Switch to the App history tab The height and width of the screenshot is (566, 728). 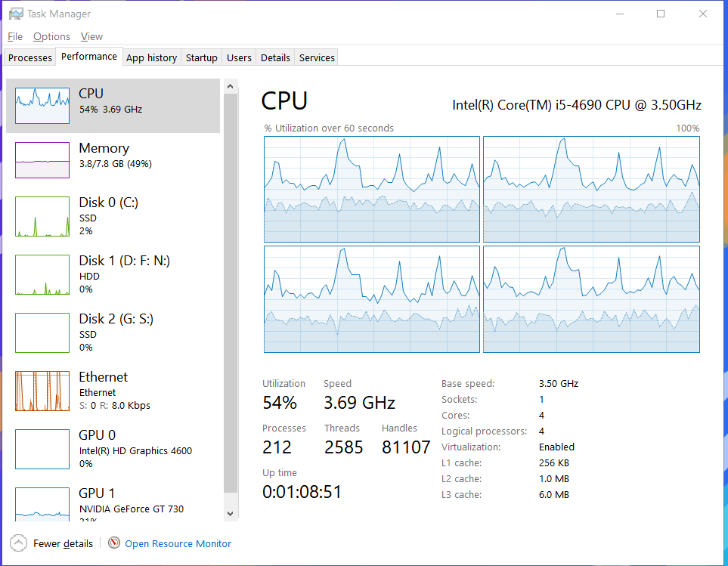point(151,57)
